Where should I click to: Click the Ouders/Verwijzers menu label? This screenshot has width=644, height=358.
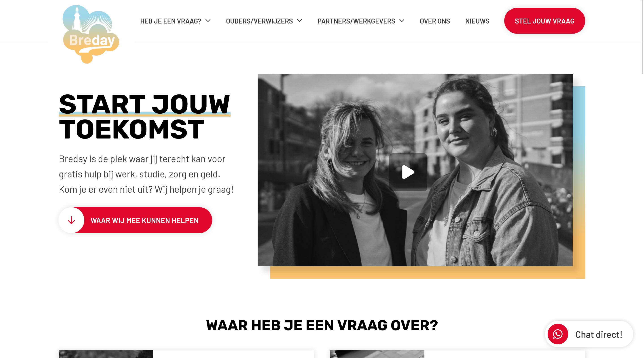[x=259, y=21]
